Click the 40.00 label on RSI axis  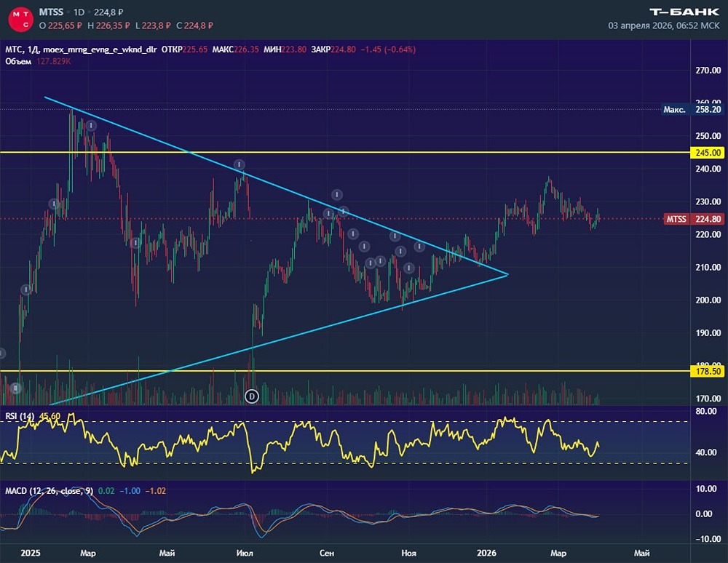click(x=706, y=452)
